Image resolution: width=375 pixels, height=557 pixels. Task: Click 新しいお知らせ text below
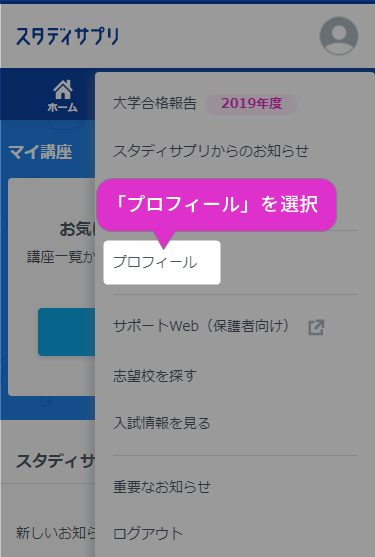click(55, 533)
